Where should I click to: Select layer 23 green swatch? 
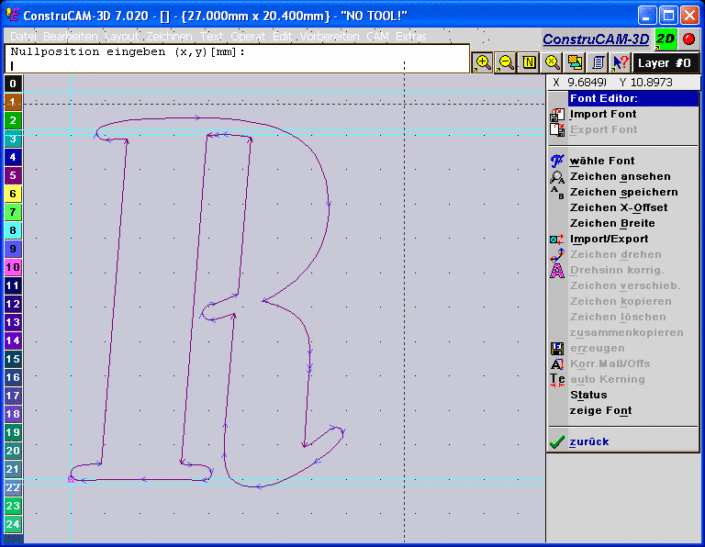(x=13, y=506)
